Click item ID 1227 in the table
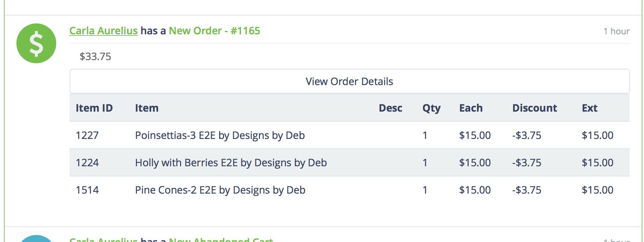644x242 pixels. pos(87,135)
